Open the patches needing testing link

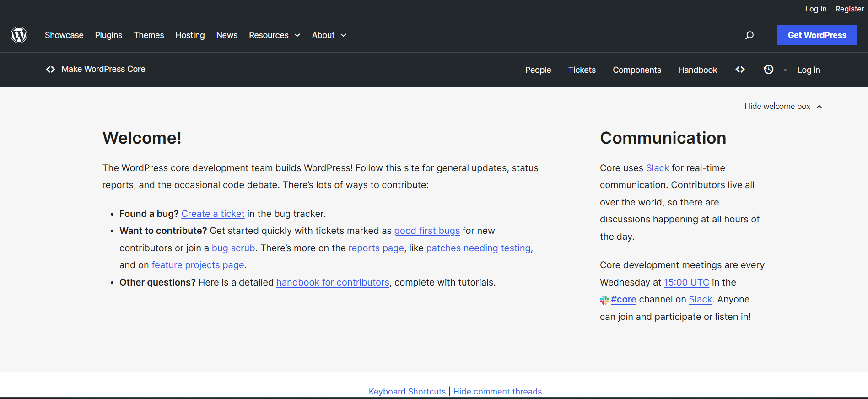pos(478,248)
